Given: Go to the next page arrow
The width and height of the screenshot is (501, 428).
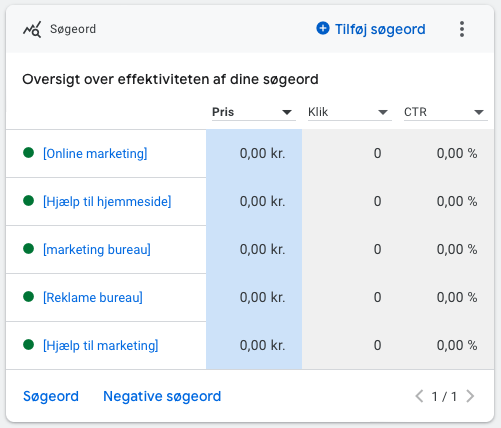Looking at the screenshot, I should [x=470, y=396].
